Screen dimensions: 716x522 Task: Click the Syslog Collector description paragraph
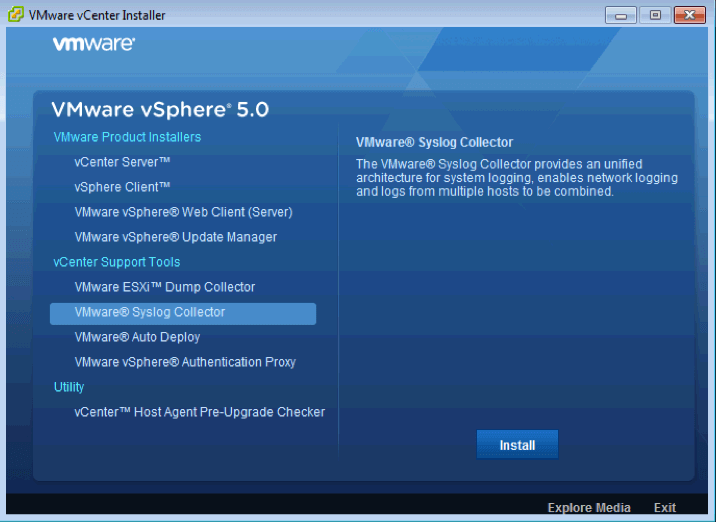pyautogui.click(x=516, y=178)
